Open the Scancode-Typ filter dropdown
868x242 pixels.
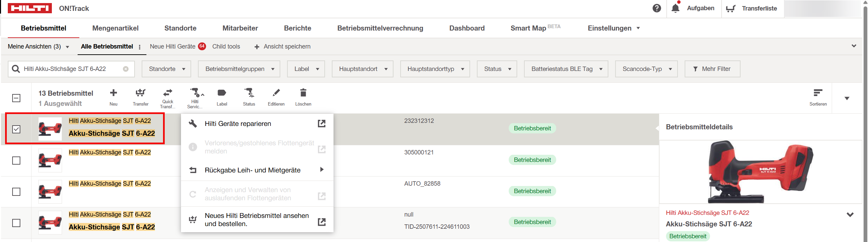pos(646,69)
